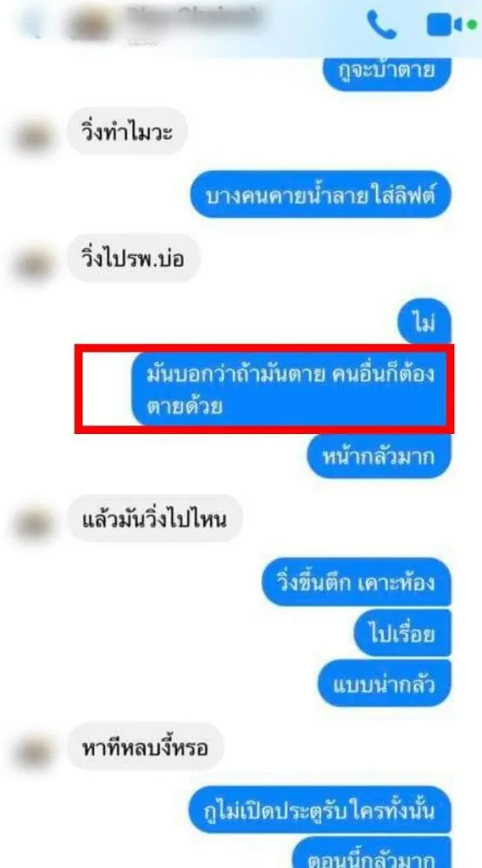
Task: Select the message 'หาที่หลบงี้หรอ'
Action: 146,746
